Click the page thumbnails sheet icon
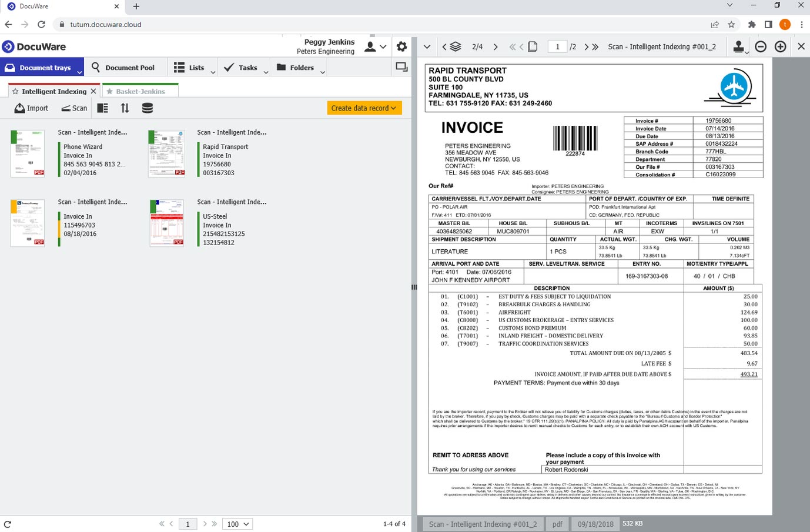This screenshot has width=810, height=532. tap(533, 46)
